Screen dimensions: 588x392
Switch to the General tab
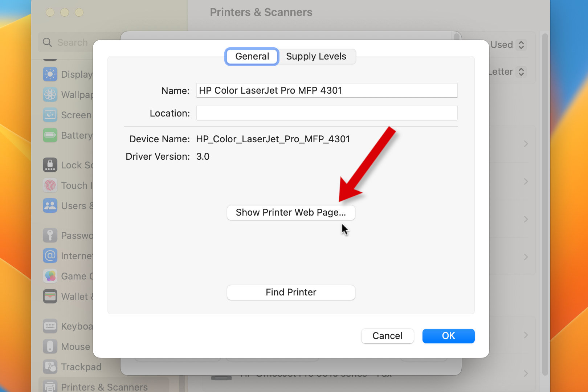[x=252, y=57]
